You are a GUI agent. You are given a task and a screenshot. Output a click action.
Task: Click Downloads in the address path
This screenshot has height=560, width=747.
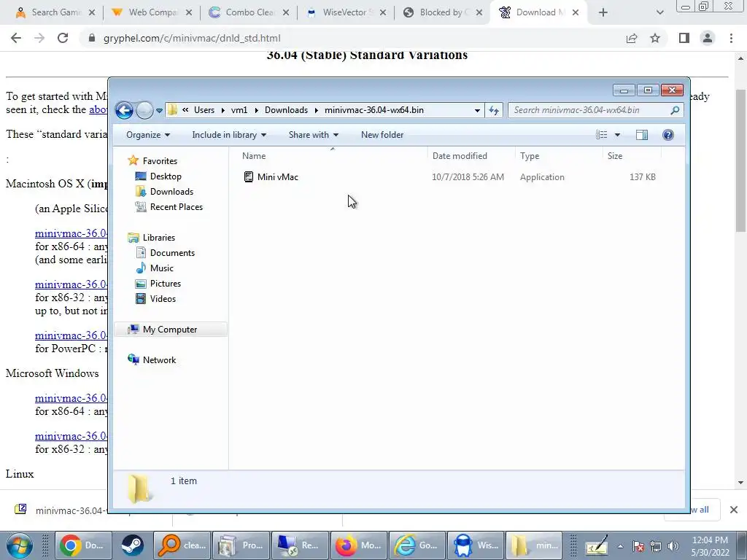tap(286, 111)
